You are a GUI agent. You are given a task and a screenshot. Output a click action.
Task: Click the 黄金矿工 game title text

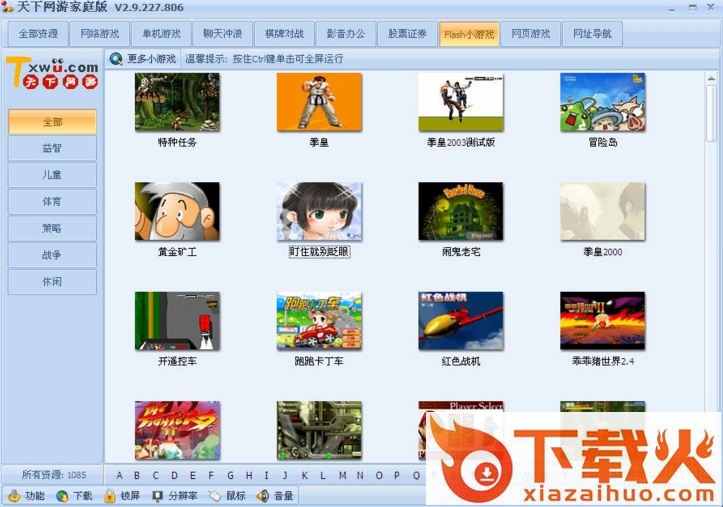pyautogui.click(x=177, y=252)
